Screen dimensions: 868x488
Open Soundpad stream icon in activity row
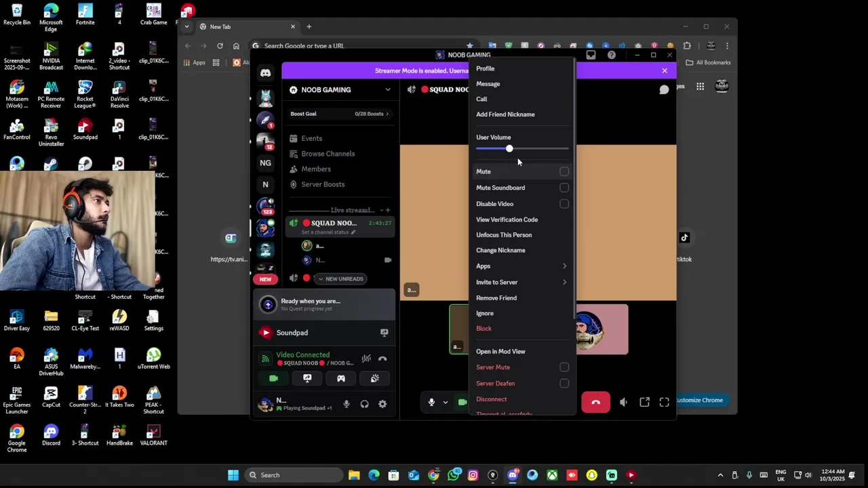point(384,333)
